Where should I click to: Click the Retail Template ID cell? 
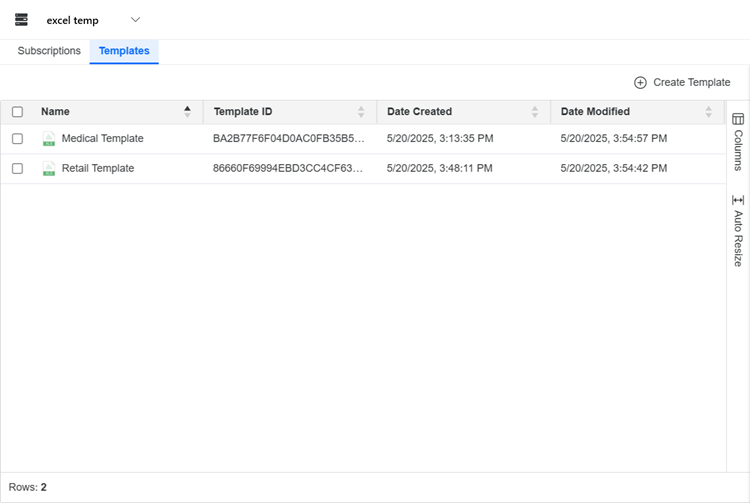point(288,169)
